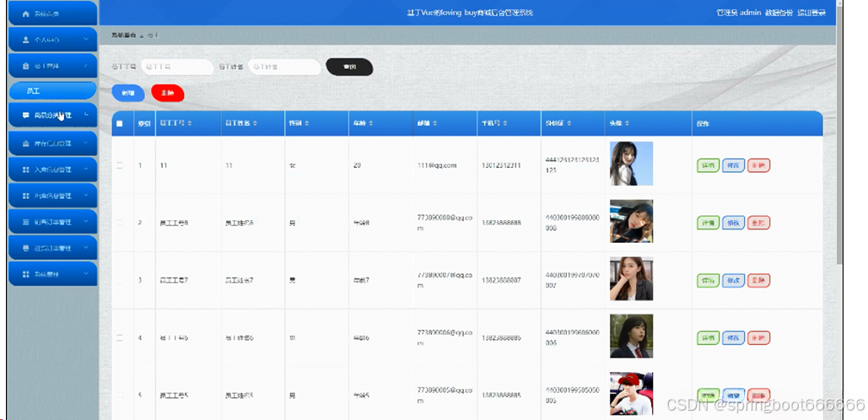868x420 pixels.
Task: Click the icon for 库存信息管理 menu
Action: coord(25,143)
